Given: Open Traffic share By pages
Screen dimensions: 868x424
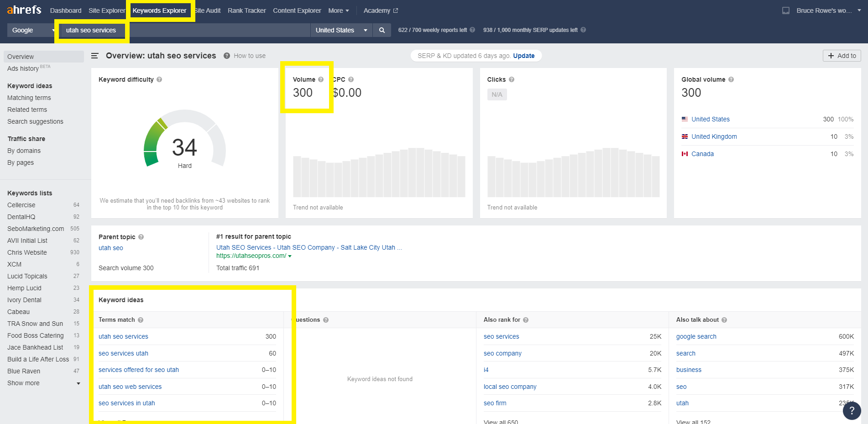Looking at the screenshot, I should pyautogui.click(x=21, y=162).
